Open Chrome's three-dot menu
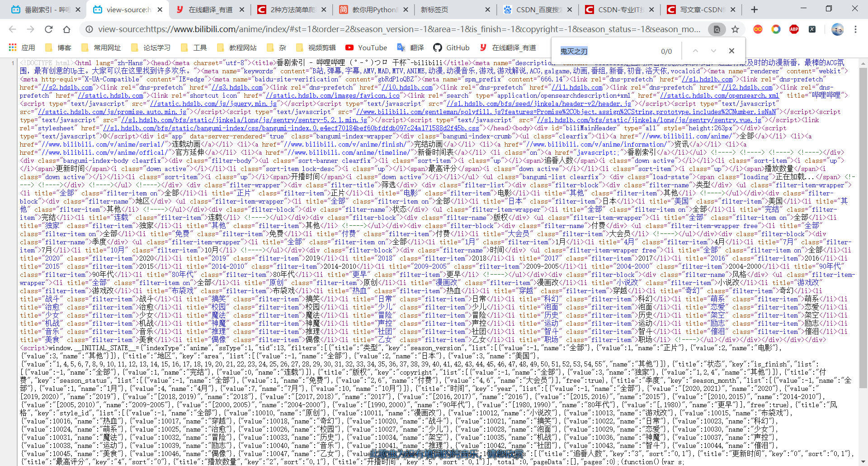The width and height of the screenshot is (868, 466). point(855,29)
